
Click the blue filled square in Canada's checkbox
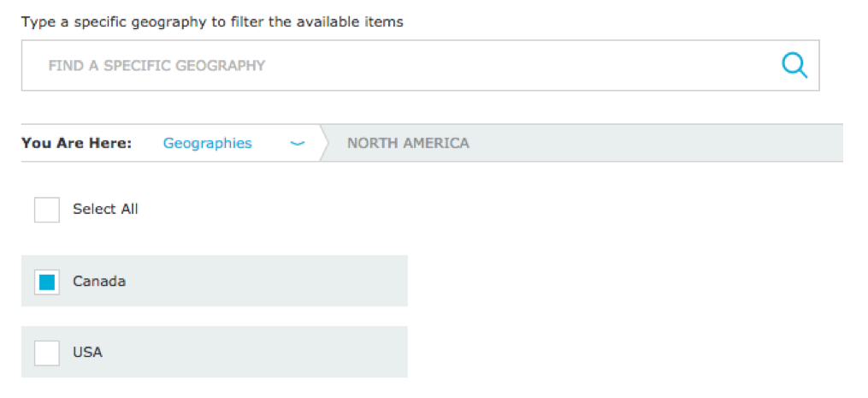(x=47, y=282)
